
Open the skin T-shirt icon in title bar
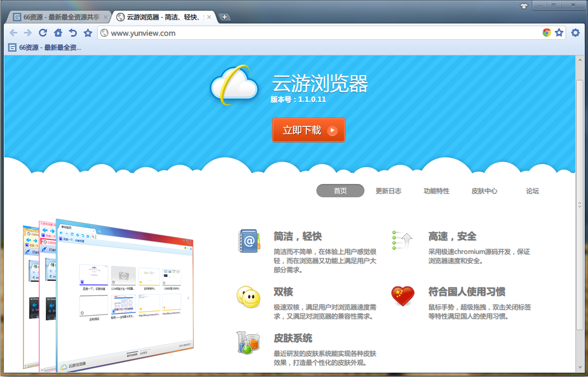click(524, 6)
